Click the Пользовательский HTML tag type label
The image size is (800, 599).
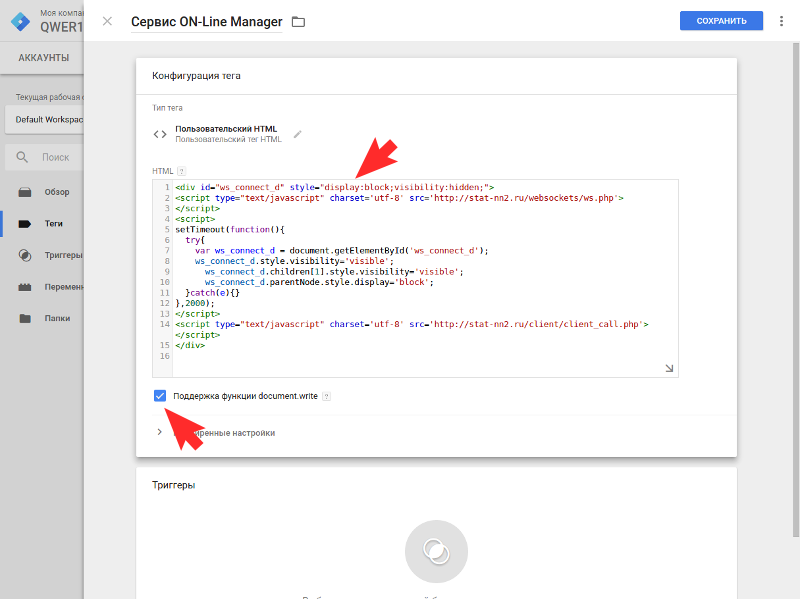226,129
